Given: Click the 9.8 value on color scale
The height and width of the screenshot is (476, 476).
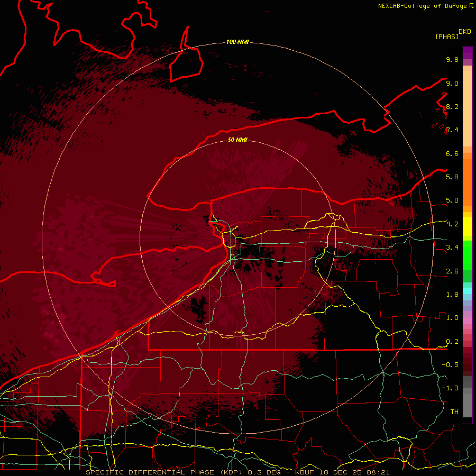Looking at the screenshot, I should click(x=452, y=59).
